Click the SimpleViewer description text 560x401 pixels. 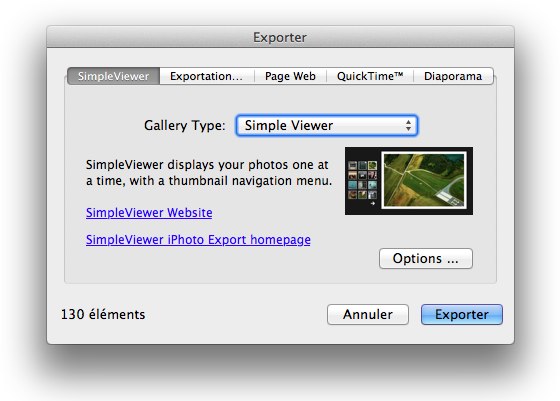tap(209, 172)
